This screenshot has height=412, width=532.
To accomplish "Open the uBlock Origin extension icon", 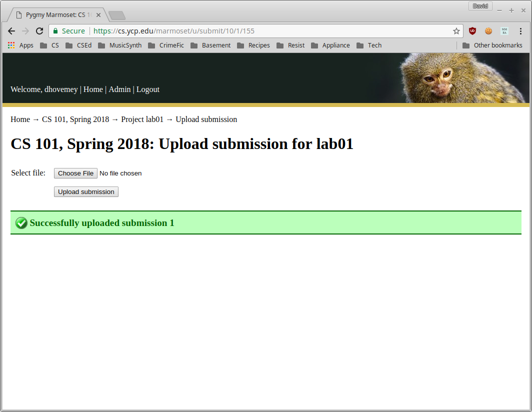I will (x=472, y=31).
